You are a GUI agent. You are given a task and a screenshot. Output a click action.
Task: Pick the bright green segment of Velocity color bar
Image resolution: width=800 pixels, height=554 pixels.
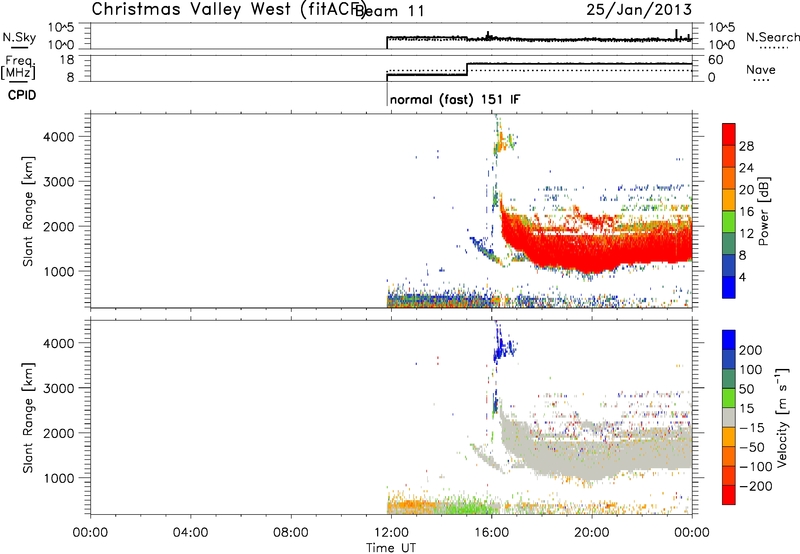729,398
